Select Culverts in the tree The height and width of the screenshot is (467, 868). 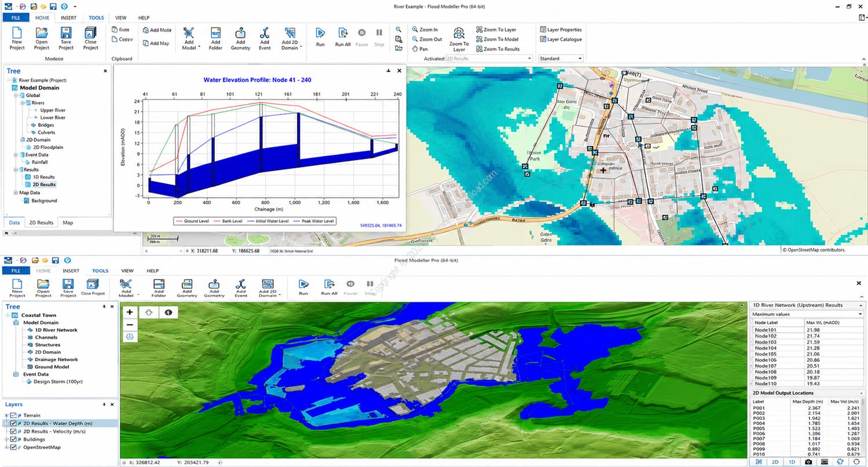click(x=46, y=133)
